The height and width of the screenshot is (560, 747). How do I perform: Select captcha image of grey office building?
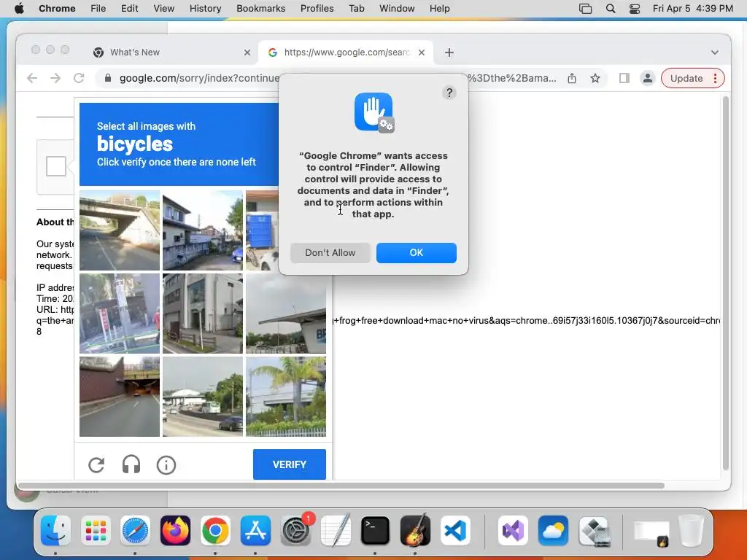[x=203, y=314]
